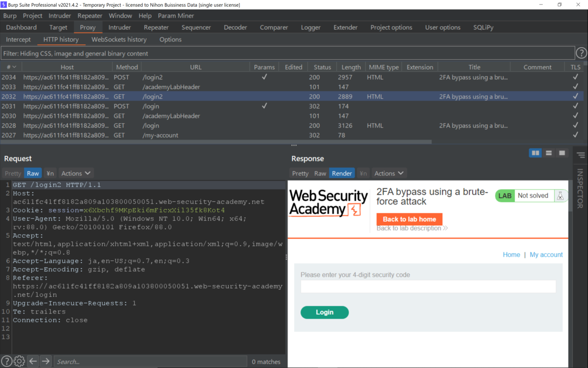Switch request view to Pretty
588x368 pixels.
13,173
